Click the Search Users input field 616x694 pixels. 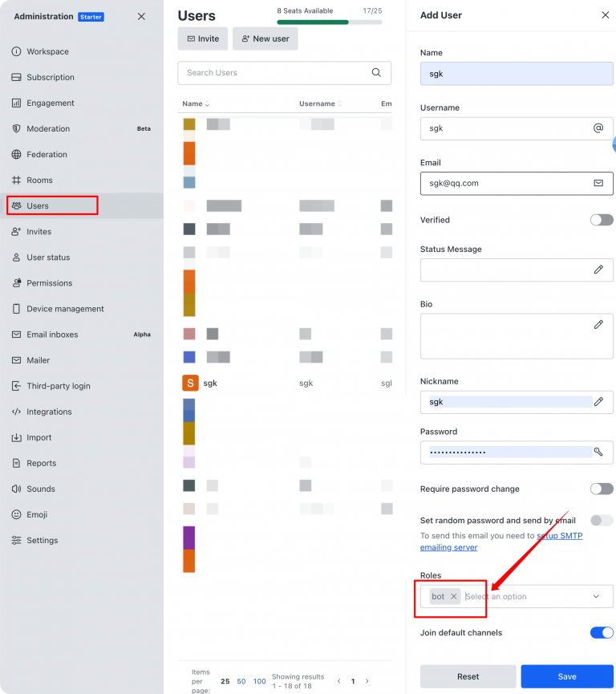[x=273, y=73]
